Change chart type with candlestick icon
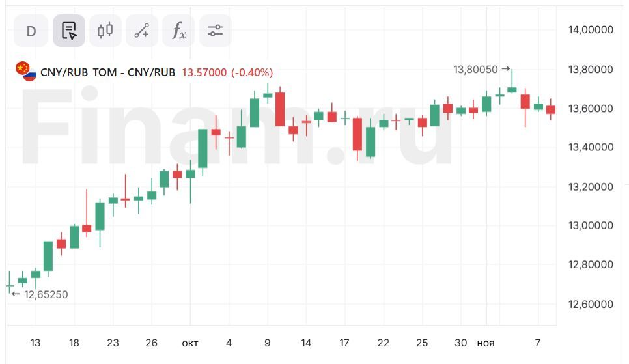Screen dimensions: 629x364 pyautogui.click(x=105, y=31)
